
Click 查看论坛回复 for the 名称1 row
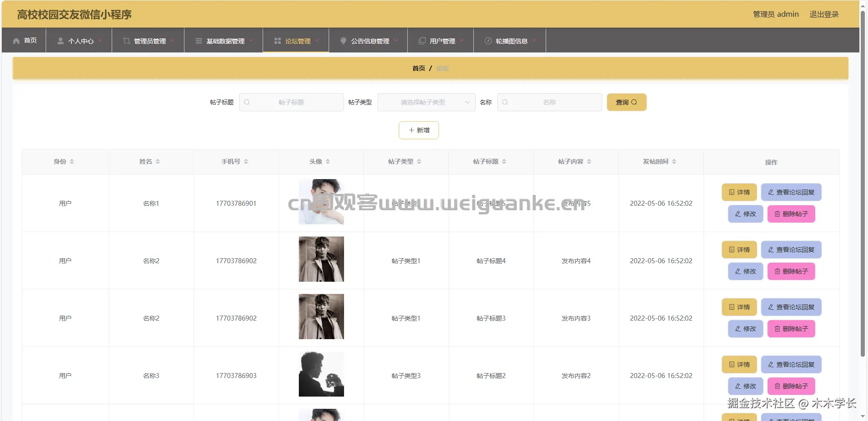click(791, 192)
